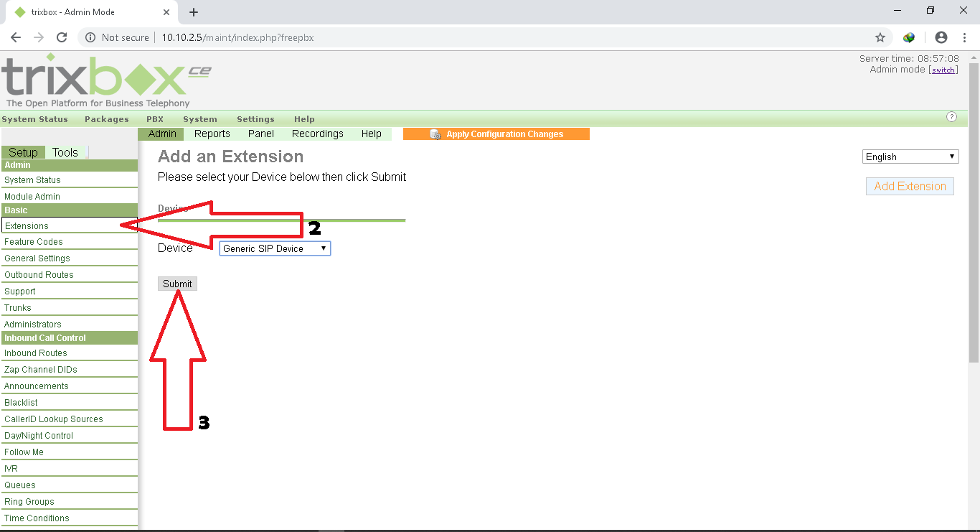
Task: Open Day/Night Control in sidebar
Action: pos(69,436)
